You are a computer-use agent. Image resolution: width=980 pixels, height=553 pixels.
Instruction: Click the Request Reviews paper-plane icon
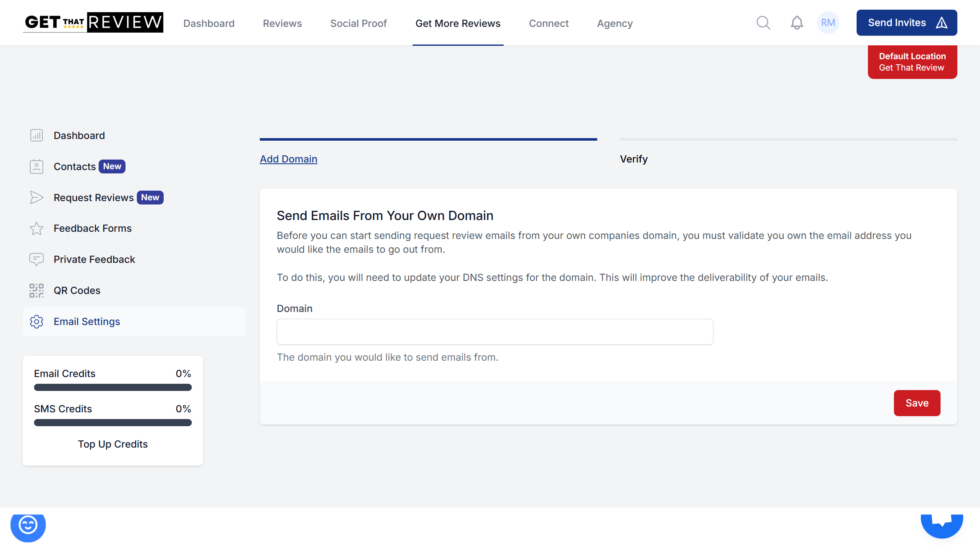tap(37, 197)
